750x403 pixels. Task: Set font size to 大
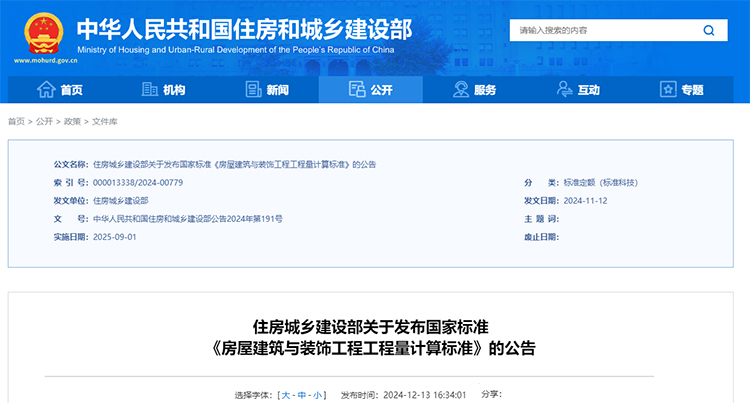(x=286, y=395)
